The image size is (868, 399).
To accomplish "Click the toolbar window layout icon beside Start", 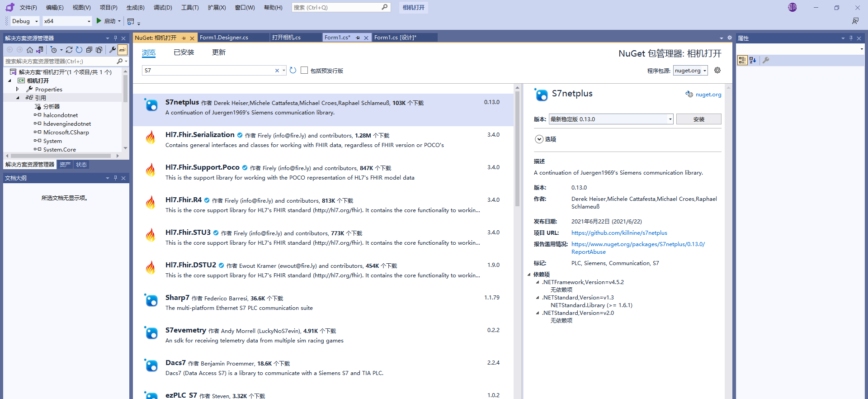I will [131, 21].
